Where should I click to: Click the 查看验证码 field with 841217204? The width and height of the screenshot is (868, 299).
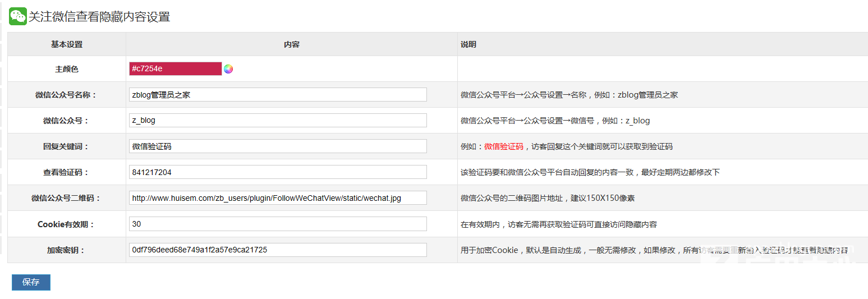(278, 172)
